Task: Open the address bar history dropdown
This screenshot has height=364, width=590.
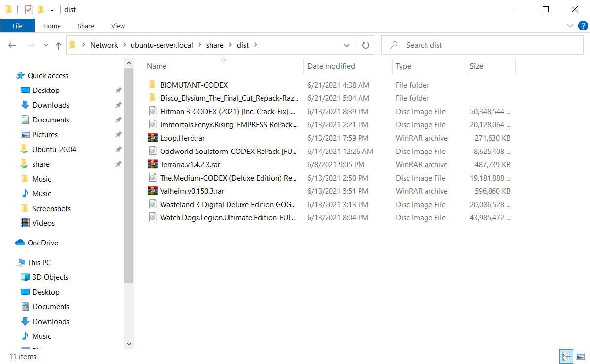Action: [347, 45]
